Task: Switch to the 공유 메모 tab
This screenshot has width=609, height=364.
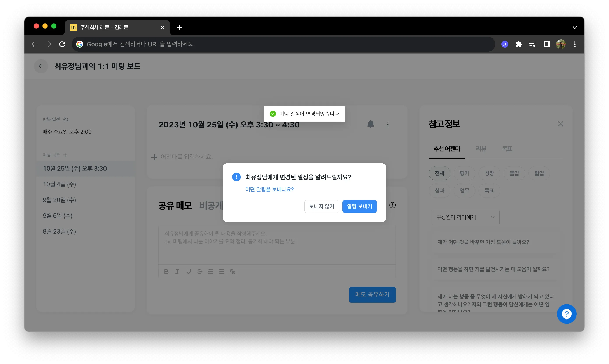Action: coord(175,206)
